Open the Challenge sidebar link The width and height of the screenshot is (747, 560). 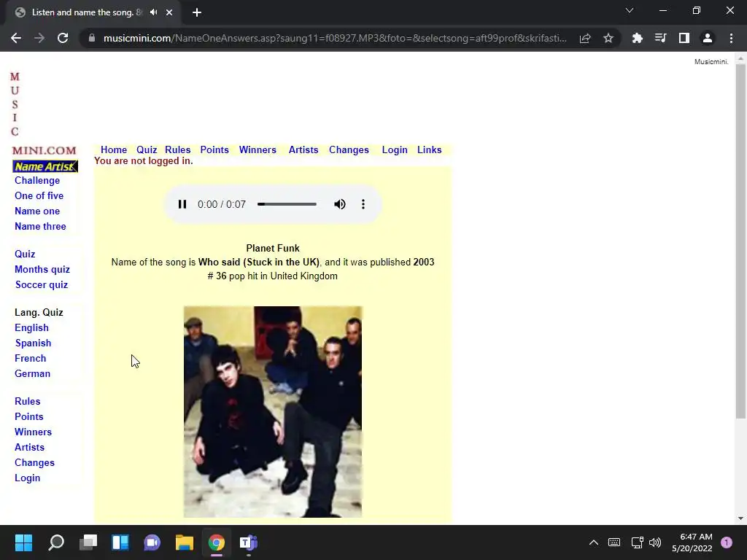(x=37, y=181)
